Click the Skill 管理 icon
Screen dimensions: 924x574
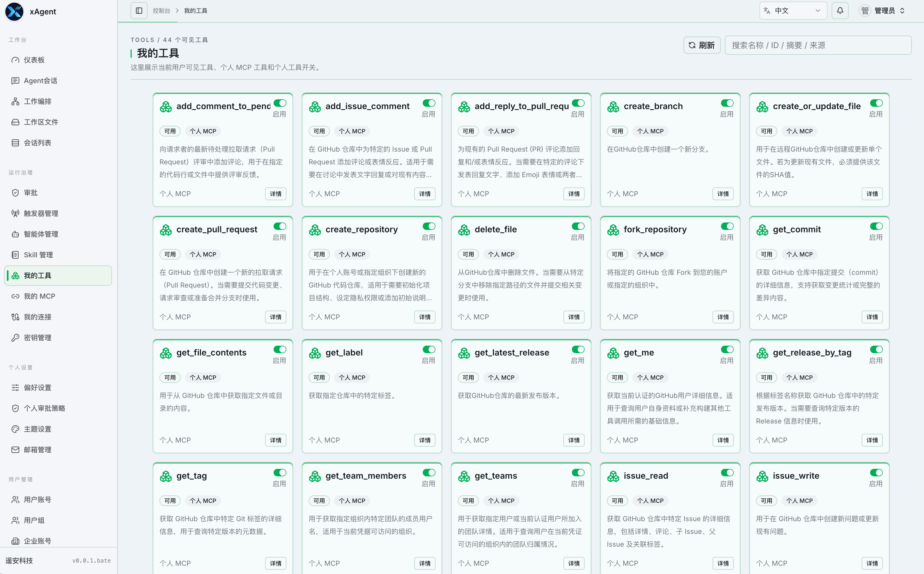tap(15, 255)
